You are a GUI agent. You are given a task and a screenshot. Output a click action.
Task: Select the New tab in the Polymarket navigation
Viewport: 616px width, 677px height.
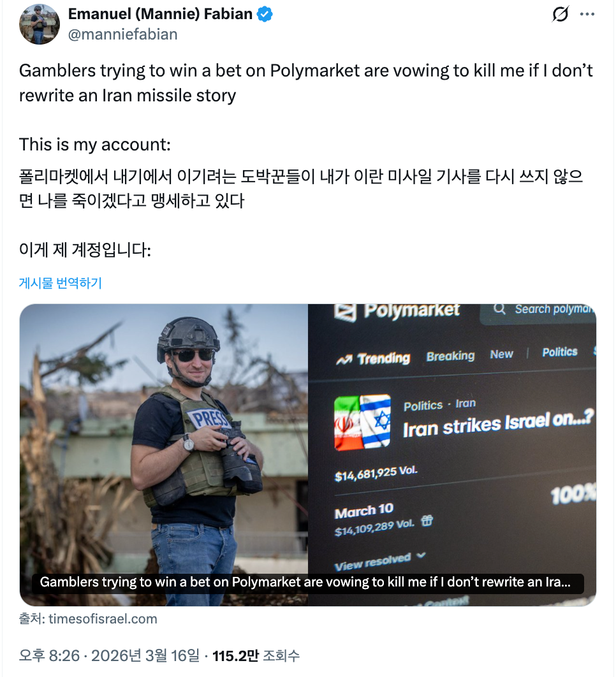[501, 354]
